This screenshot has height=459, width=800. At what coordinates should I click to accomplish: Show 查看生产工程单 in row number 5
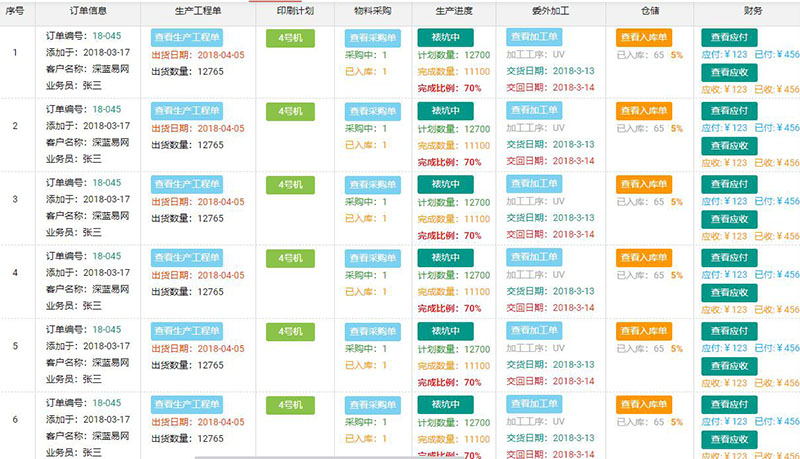pyautogui.click(x=187, y=331)
